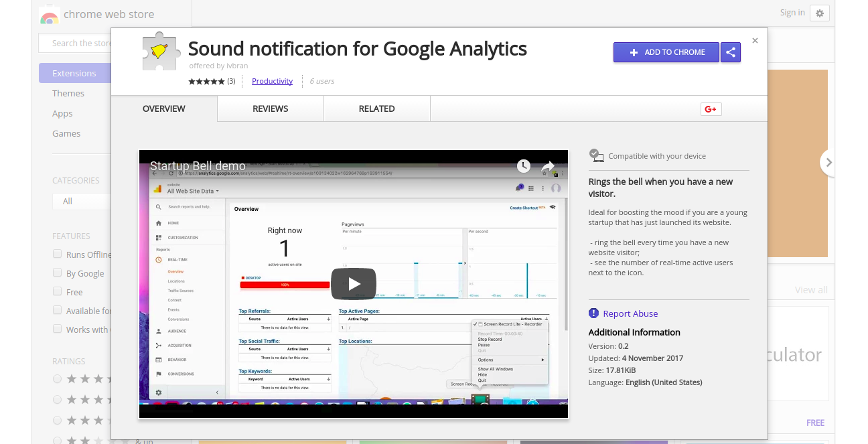The width and height of the screenshot is (868, 444).
Task: Click the Updated 4 November 2017 text
Action: coord(636,358)
